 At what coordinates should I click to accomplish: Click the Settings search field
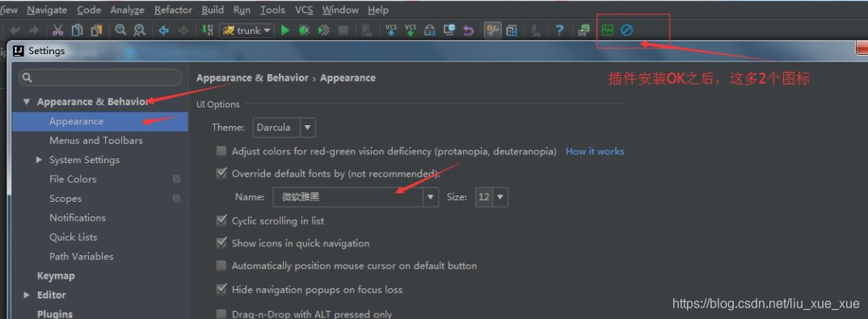[x=100, y=78]
